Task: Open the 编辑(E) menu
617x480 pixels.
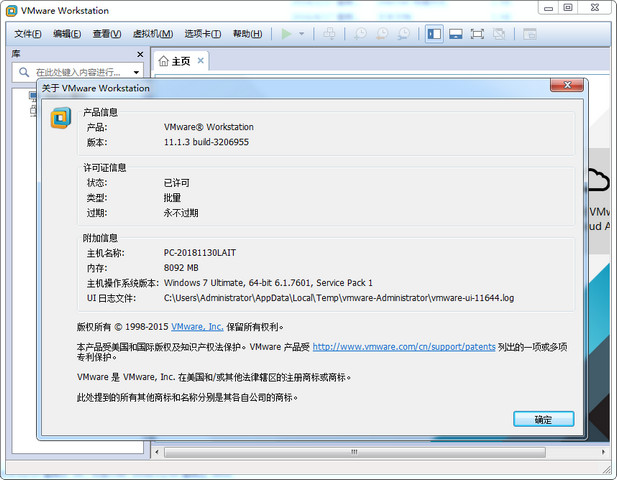Action: (67, 34)
